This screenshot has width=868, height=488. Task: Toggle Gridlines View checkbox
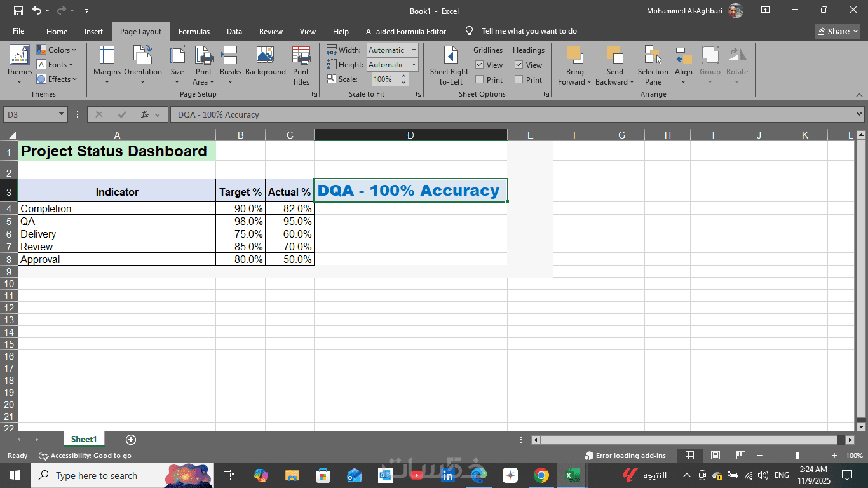tap(480, 65)
